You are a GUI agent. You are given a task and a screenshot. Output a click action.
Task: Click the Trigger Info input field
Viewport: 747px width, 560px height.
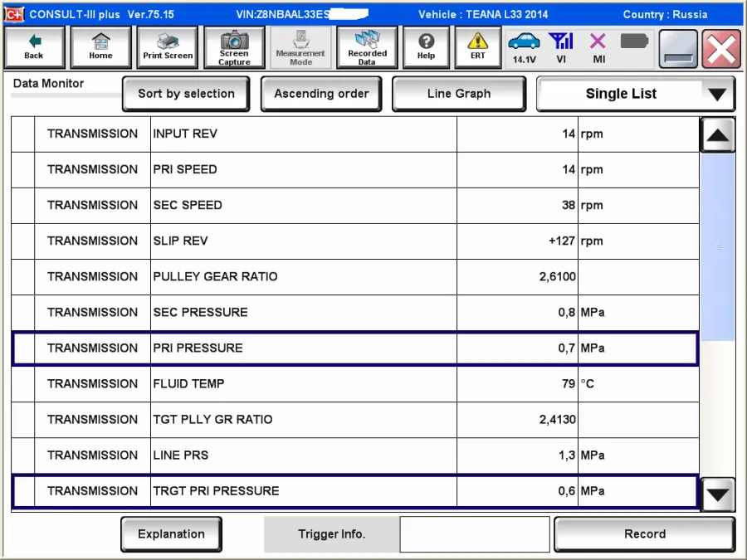(x=475, y=533)
